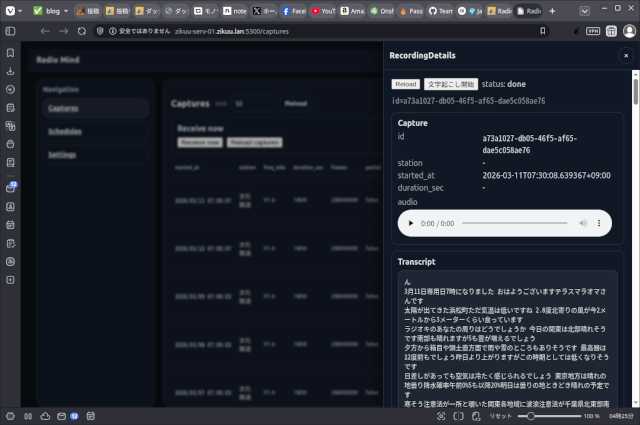Click the audio progress seek bar
This screenshot has height=425, width=640.
(x=513, y=223)
